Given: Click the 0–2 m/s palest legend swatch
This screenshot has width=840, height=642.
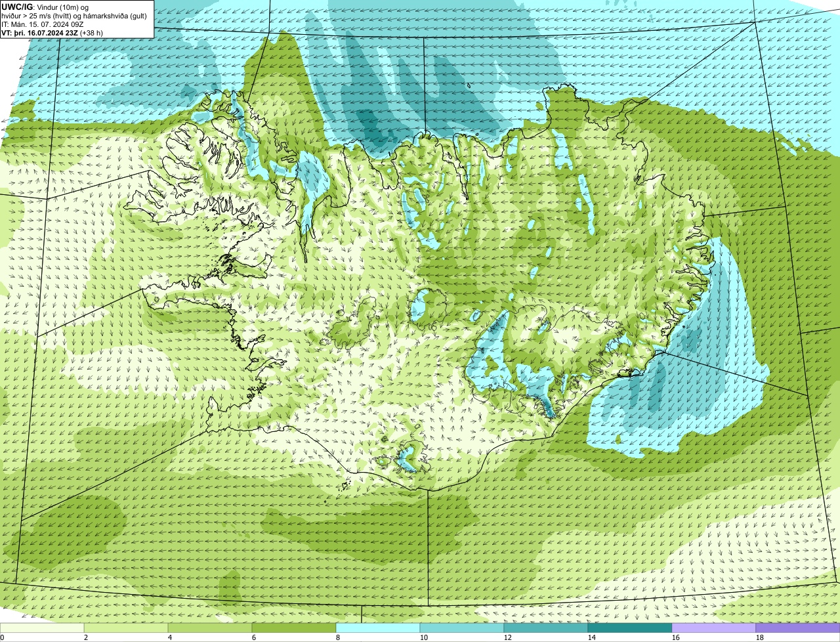Looking at the screenshot, I should click(42, 628).
